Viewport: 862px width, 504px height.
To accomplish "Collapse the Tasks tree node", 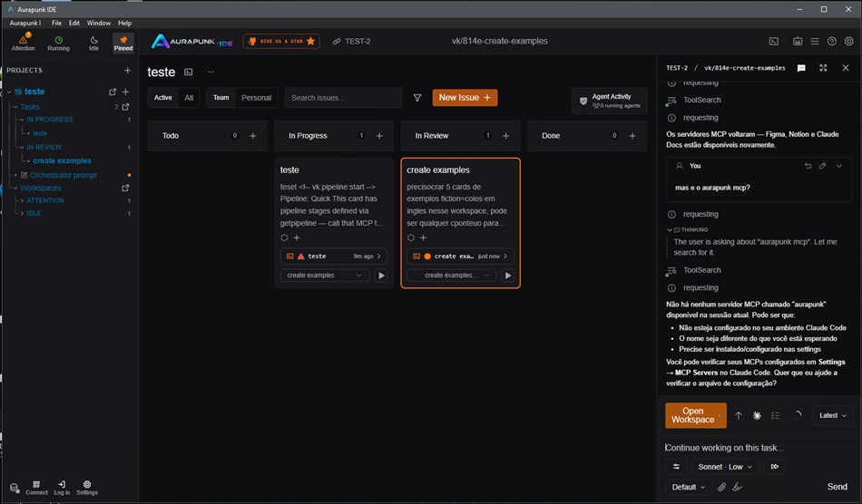I will coord(16,107).
